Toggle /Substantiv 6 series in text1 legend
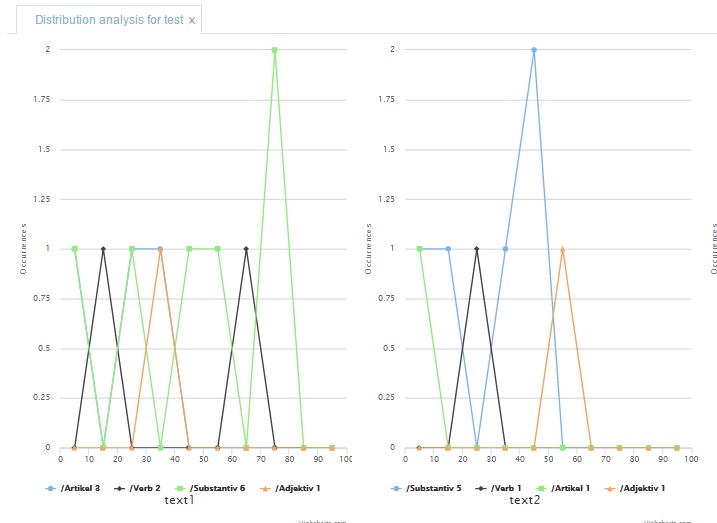The height and width of the screenshot is (523, 717). click(x=214, y=487)
